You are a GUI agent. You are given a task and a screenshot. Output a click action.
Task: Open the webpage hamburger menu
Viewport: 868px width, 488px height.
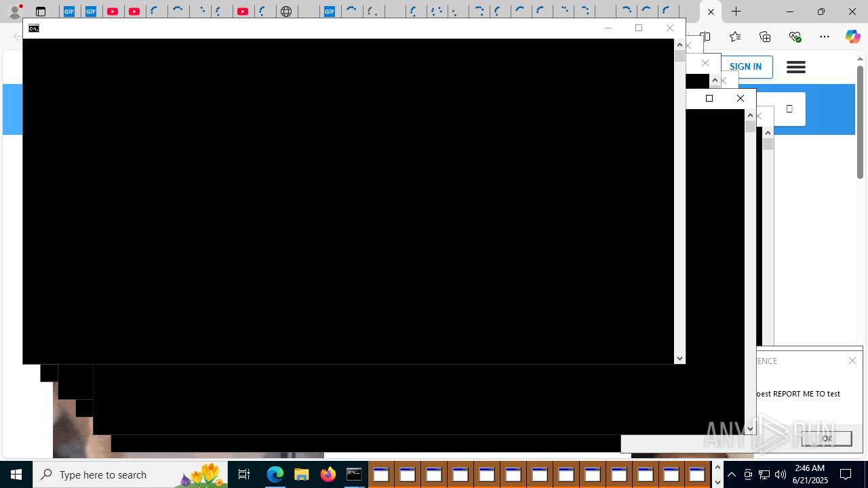[796, 66]
